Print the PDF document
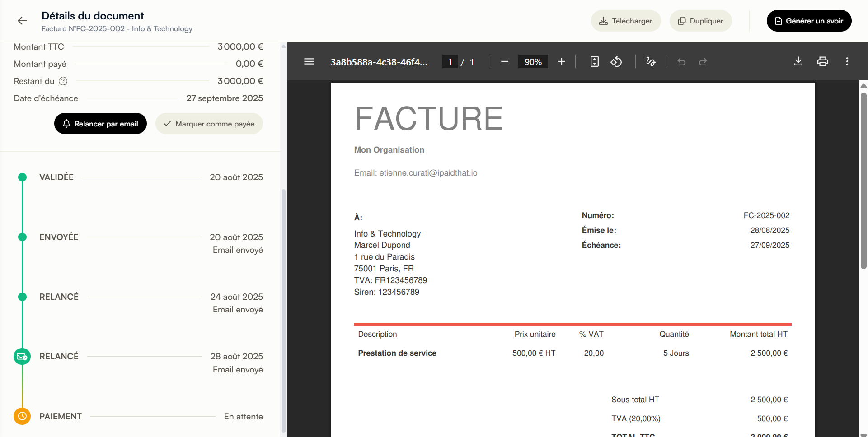 click(823, 61)
